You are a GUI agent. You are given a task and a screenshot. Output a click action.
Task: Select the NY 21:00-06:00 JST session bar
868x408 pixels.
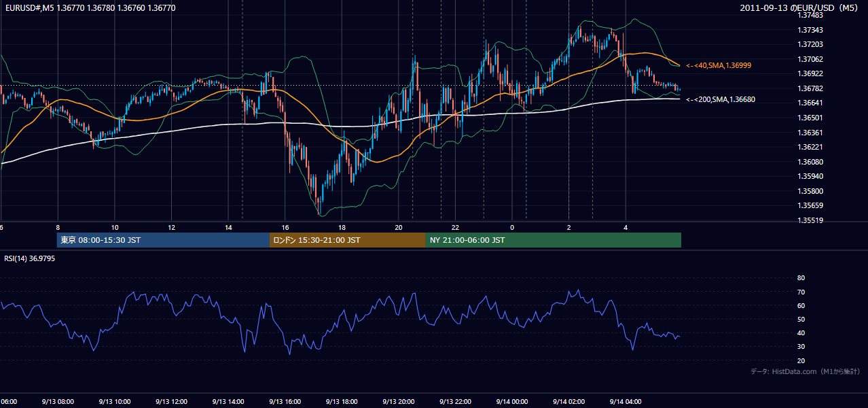[x=554, y=240]
